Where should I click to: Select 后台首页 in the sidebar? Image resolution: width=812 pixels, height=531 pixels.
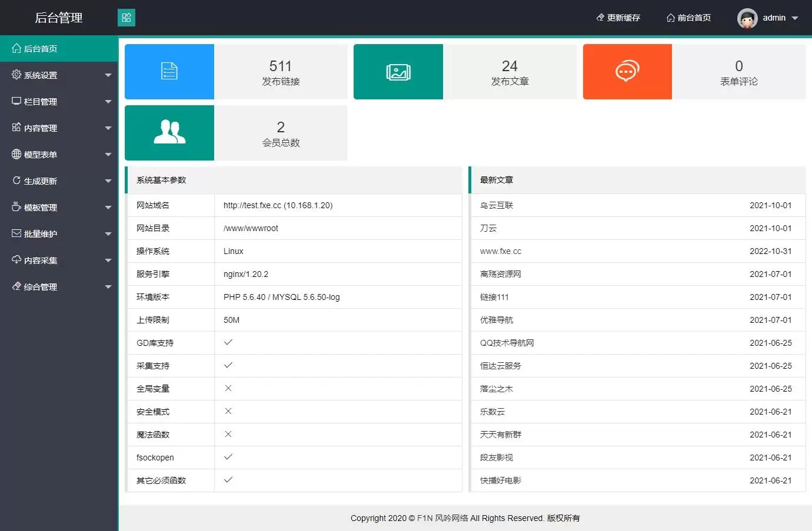[x=59, y=48]
